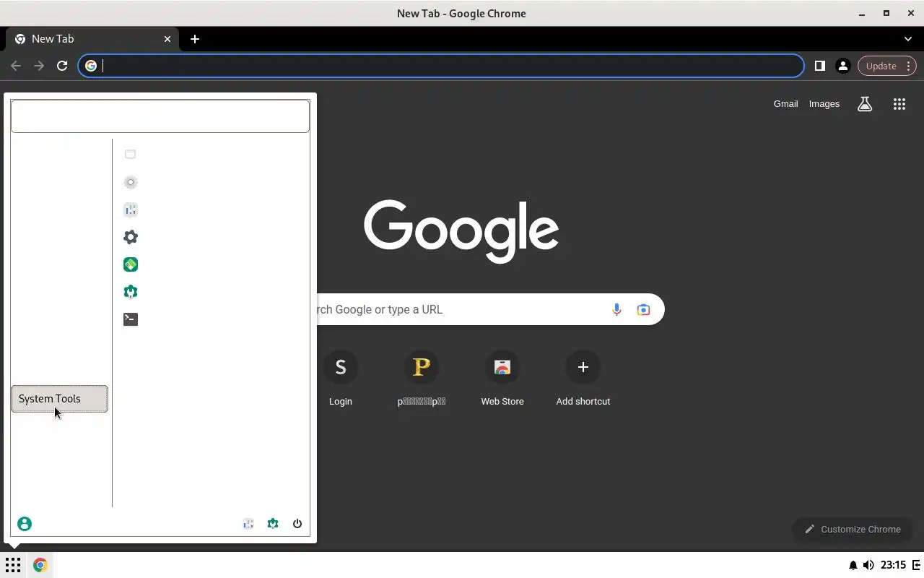
Task: Click the Google logo
Action: 461,231
